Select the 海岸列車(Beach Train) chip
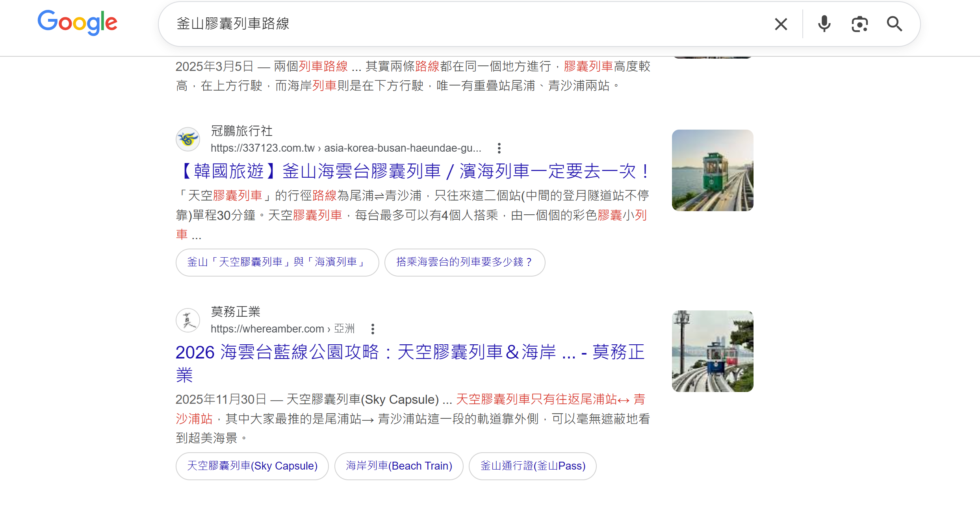The height and width of the screenshot is (507, 980). click(x=399, y=466)
